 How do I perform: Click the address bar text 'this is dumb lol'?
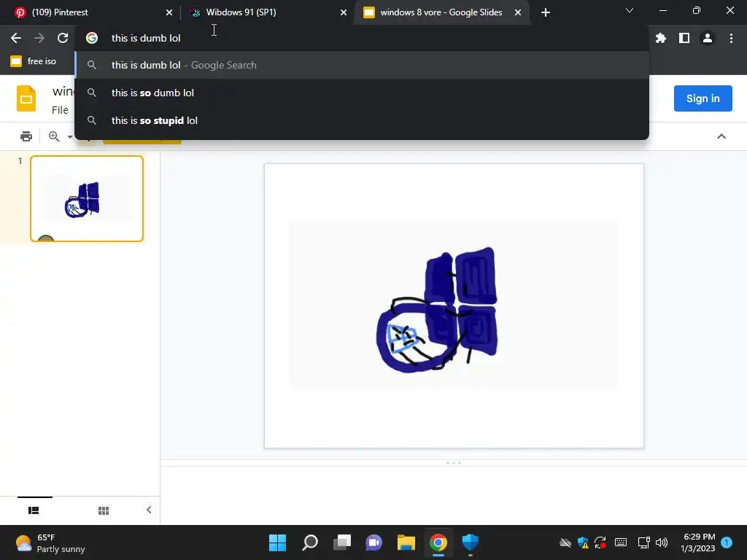tap(146, 38)
